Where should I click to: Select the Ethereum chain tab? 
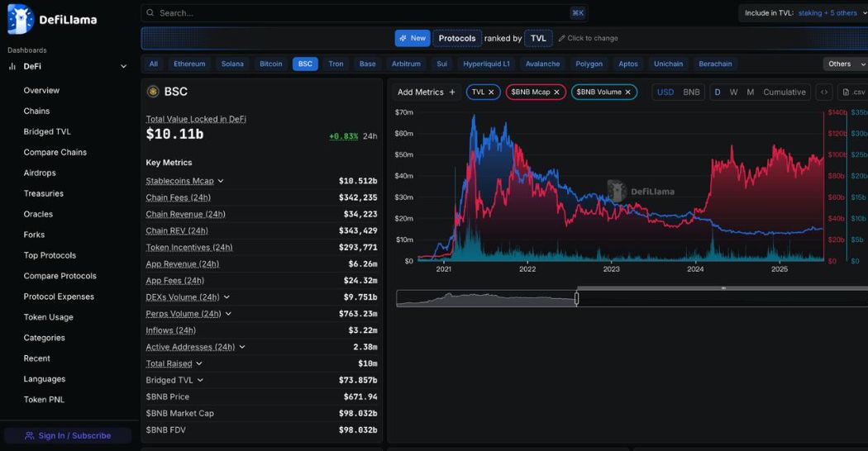point(189,64)
